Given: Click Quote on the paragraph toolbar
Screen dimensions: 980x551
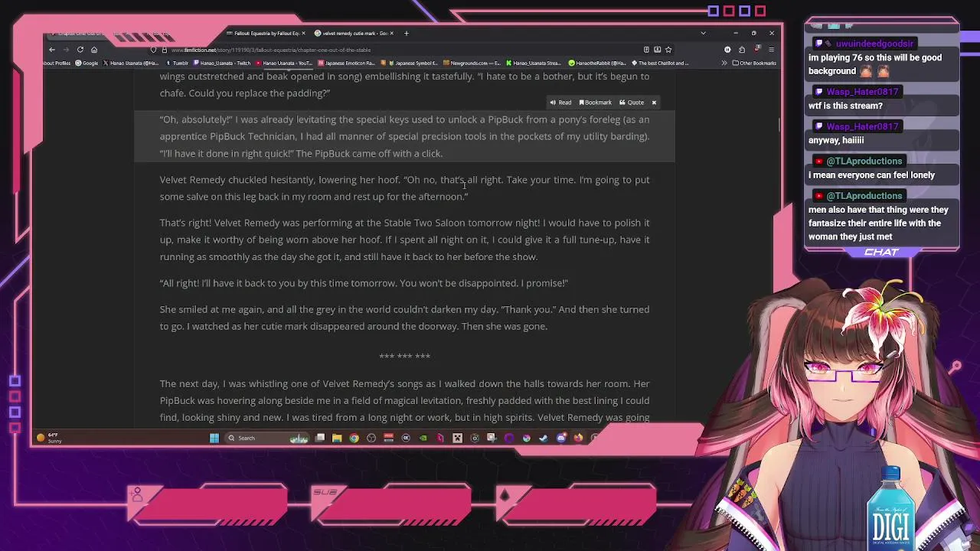Looking at the screenshot, I should [x=632, y=103].
